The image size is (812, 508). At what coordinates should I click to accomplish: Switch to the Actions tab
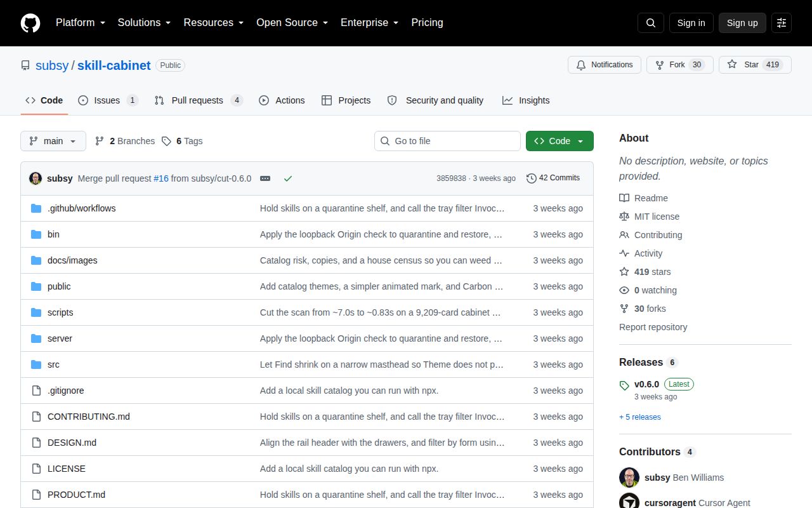tap(282, 100)
